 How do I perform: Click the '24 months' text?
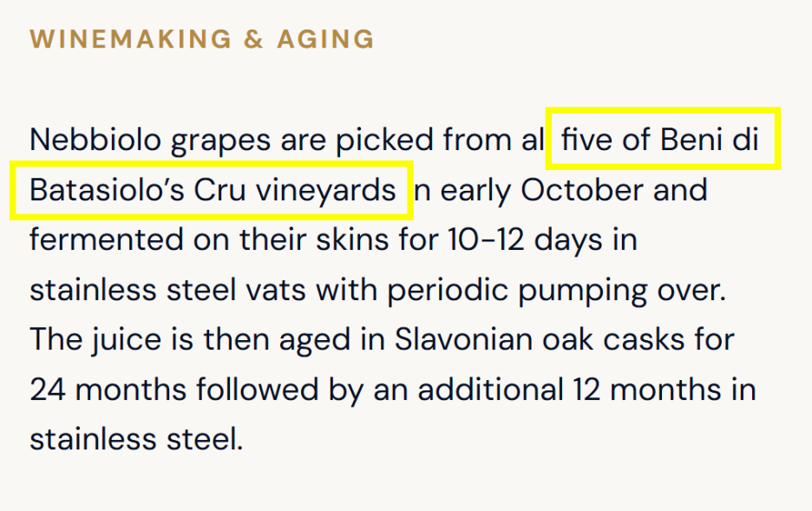pyautogui.click(x=108, y=390)
